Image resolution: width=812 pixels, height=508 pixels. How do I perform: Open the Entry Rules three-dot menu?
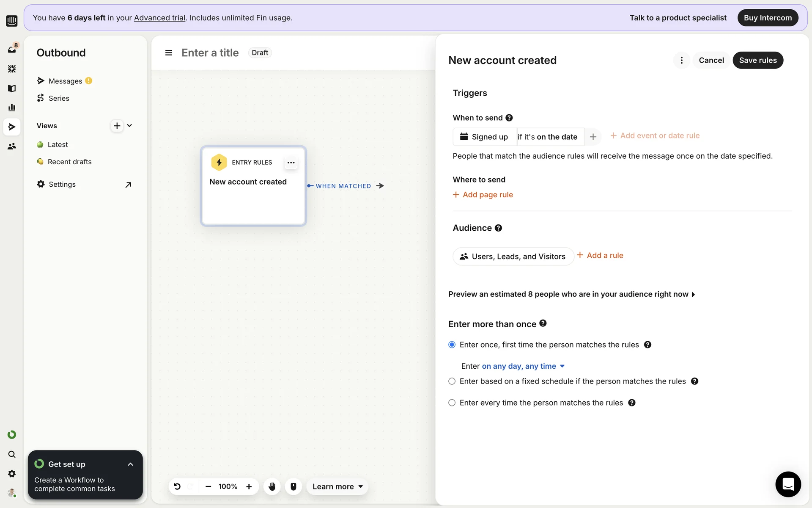pos(291,163)
